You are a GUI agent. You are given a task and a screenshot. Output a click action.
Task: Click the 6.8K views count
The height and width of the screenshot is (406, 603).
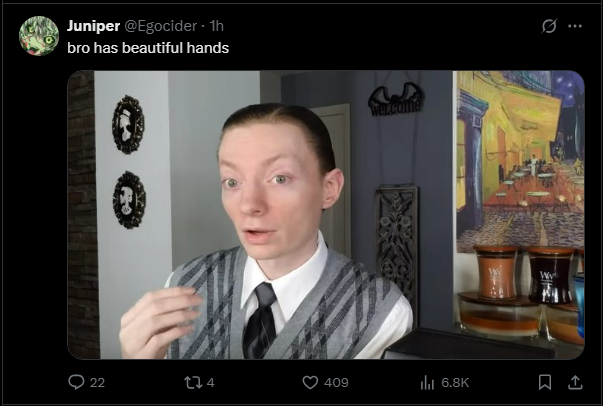pyautogui.click(x=455, y=383)
